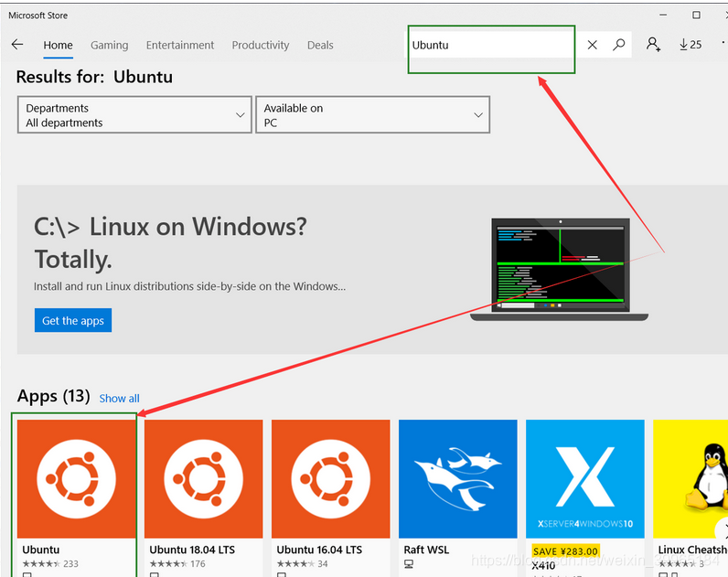Viewport: 728px width, 577px height.
Task: Click the Results for: Ubuntu heading
Action: [x=94, y=77]
